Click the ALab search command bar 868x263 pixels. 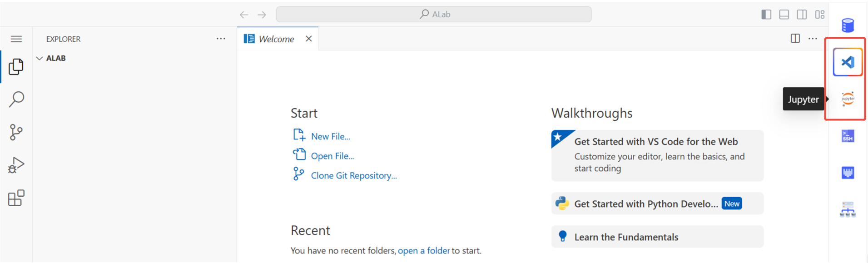click(x=434, y=15)
